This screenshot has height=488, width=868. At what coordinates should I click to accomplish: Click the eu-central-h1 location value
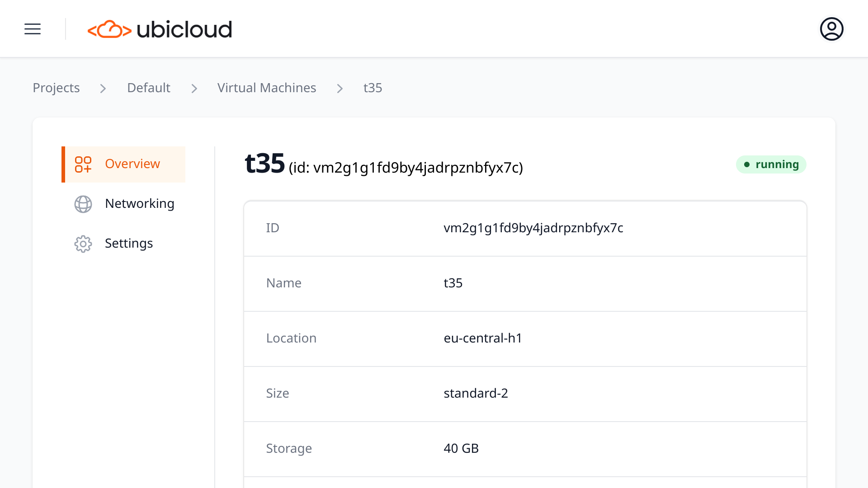(482, 338)
